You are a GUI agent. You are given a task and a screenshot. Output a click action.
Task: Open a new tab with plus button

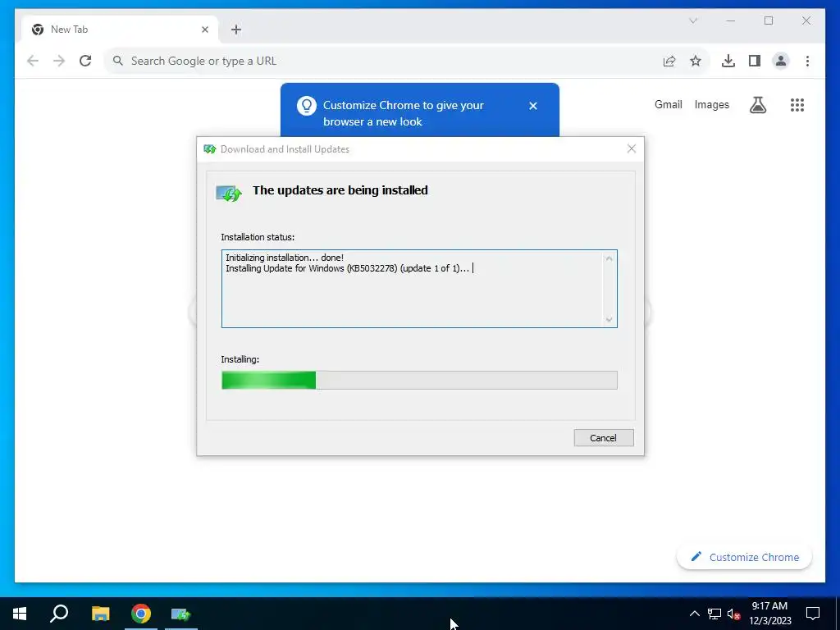[236, 30]
